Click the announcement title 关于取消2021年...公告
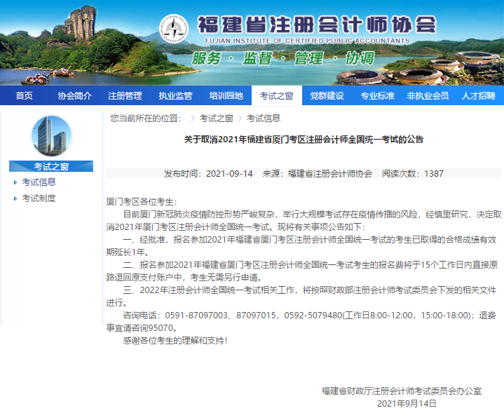 pos(304,140)
